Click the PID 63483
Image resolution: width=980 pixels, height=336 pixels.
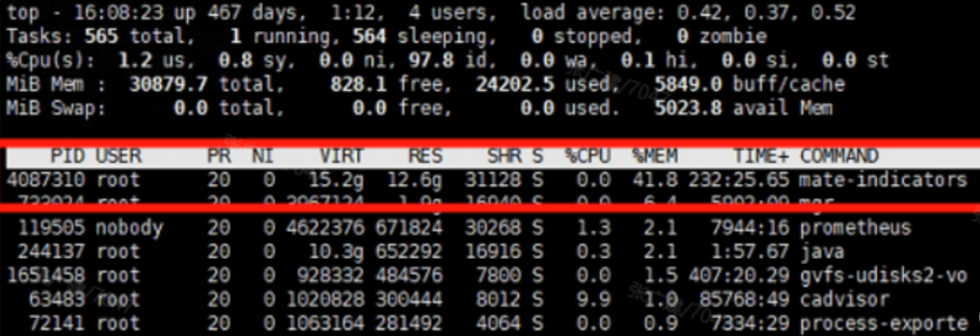(56, 300)
